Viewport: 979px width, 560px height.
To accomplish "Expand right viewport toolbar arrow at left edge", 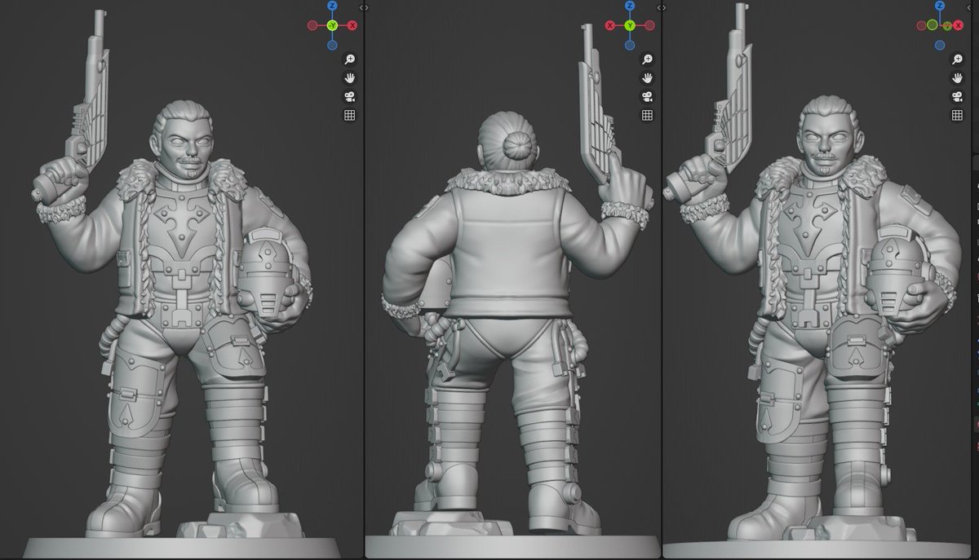I will click(x=665, y=7).
